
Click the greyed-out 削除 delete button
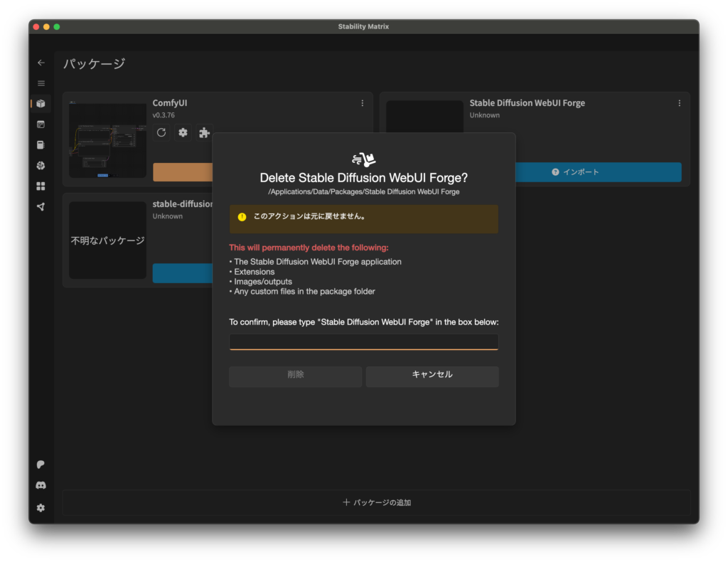(x=295, y=375)
